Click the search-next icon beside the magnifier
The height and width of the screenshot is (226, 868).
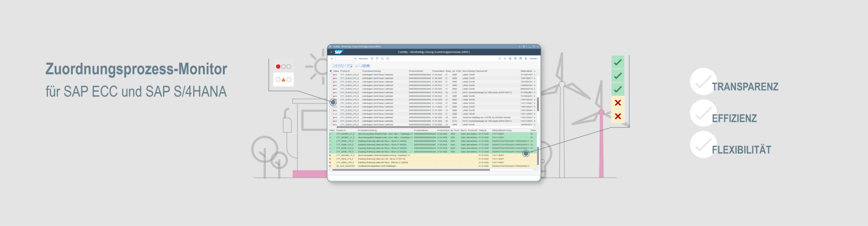click(505, 59)
